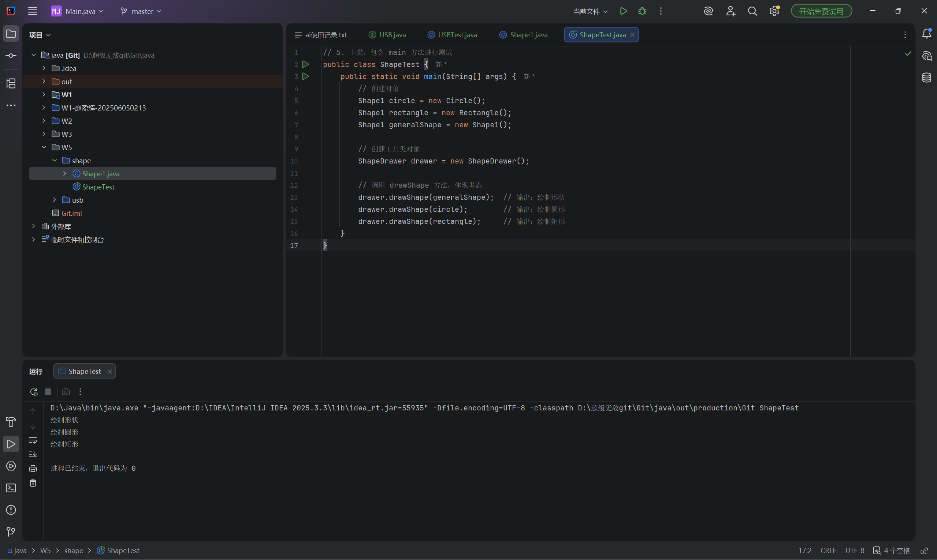
Task: Click the Rerun ShapeTest icon
Action: click(x=34, y=392)
